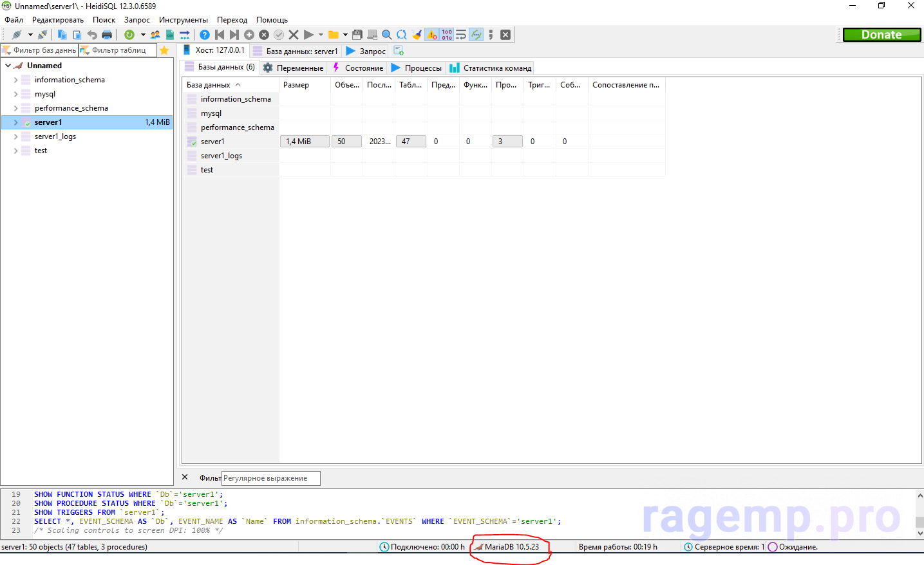Open the session manager connect icon
This screenshot has height=565, width=924.
17,35
